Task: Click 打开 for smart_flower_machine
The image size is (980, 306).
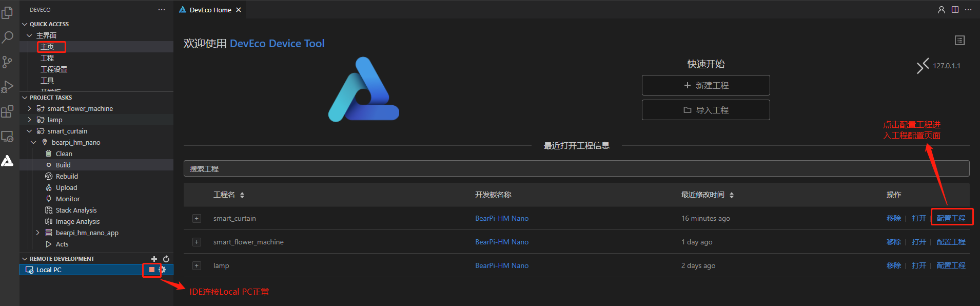Action: pos(919,242)
